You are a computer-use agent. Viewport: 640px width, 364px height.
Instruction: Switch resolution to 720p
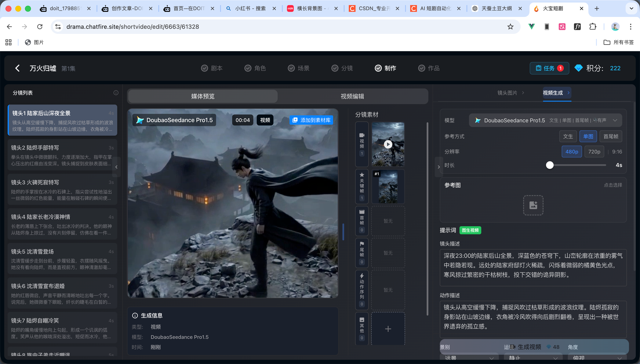click(594, 152)
